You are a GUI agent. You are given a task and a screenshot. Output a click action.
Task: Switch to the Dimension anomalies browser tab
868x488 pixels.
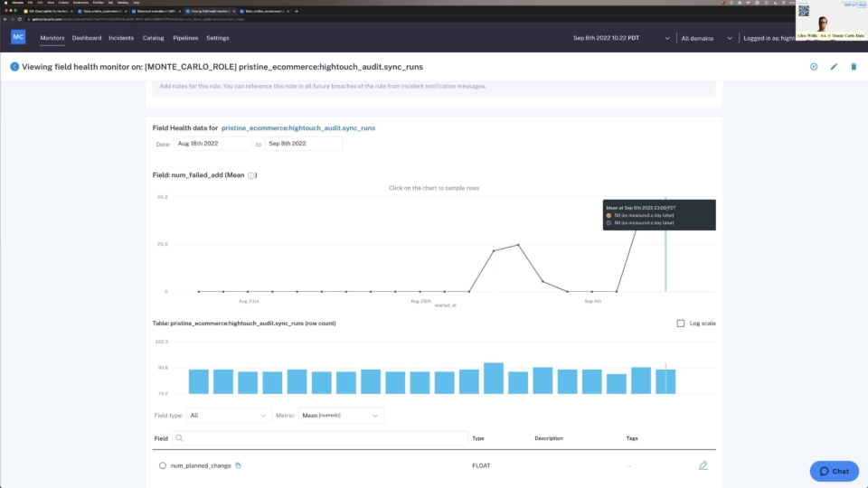tap(156, 11)
